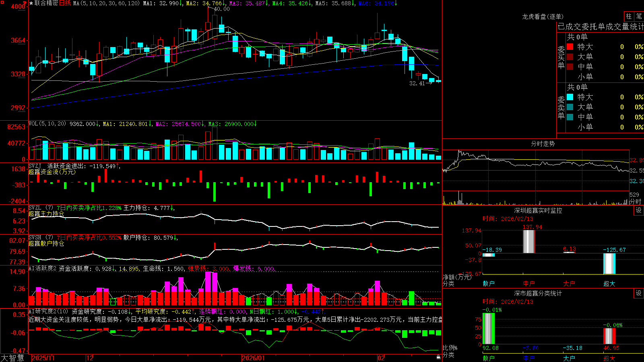Click the 已成交委托单成交量统计 header
Screen dimensions: 644x362
(x=601, y=27)
